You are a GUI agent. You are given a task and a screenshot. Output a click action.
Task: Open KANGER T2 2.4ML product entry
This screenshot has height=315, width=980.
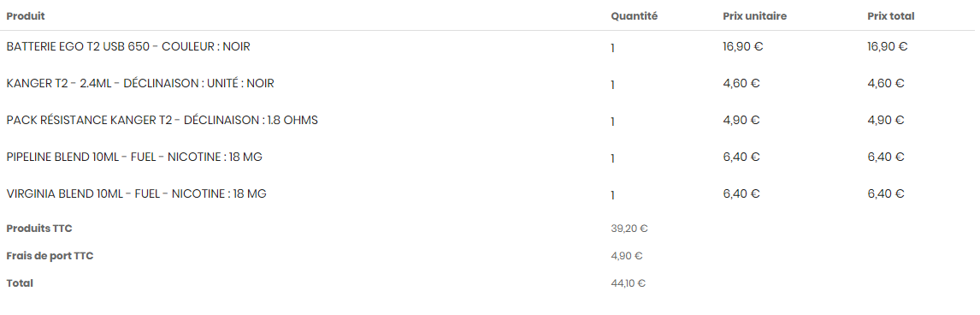tap(140, 83)
